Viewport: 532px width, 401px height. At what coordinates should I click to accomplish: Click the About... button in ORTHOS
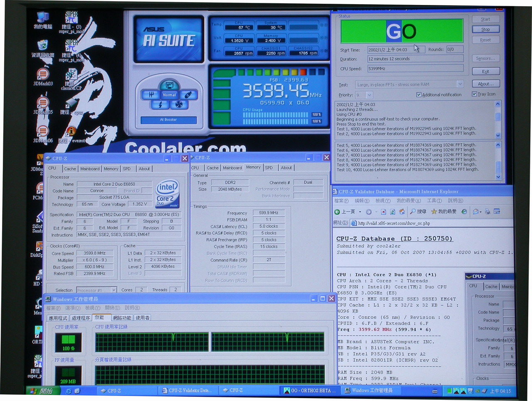pos(485,84)
